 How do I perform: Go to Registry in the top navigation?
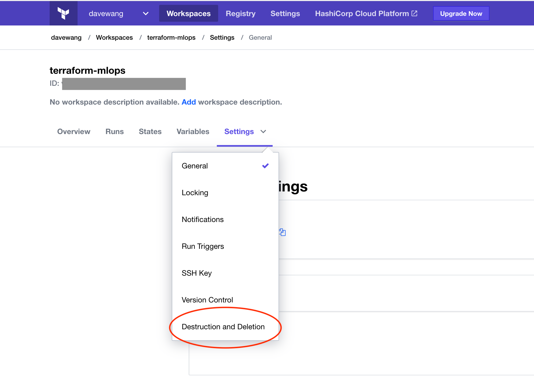(x=241, y=13)
